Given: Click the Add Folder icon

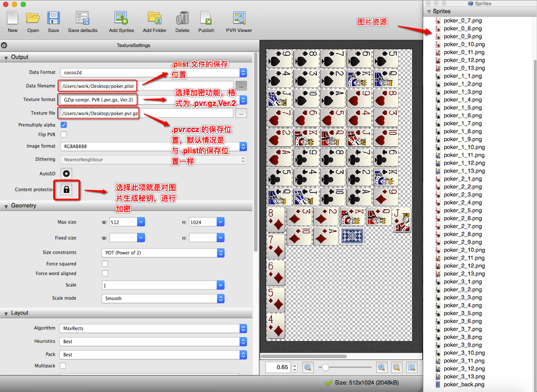Looking at the screenshot, I should click(154, 18).
